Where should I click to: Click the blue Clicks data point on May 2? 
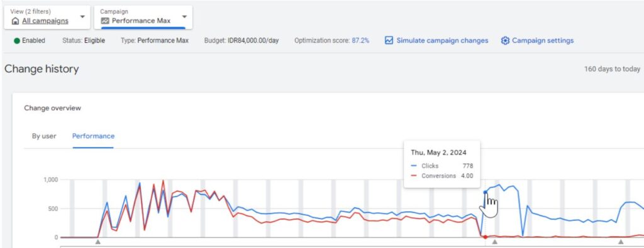pos(485,192)
